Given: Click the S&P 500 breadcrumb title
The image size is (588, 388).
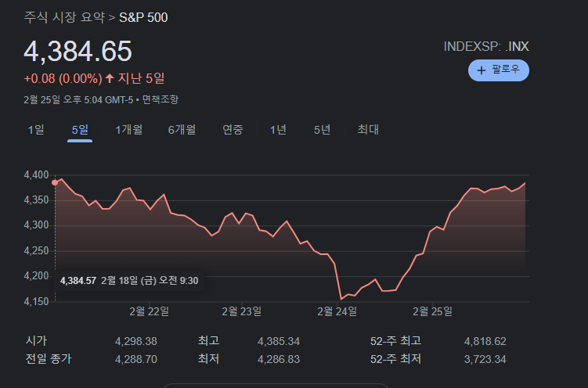Looking at the screenshot, I should tap(143, 17).
